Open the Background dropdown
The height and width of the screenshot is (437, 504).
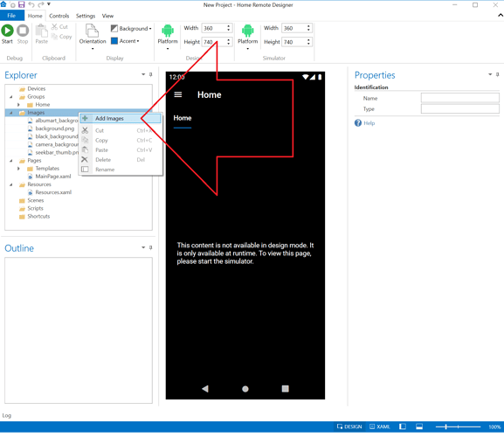click(131, 28)
